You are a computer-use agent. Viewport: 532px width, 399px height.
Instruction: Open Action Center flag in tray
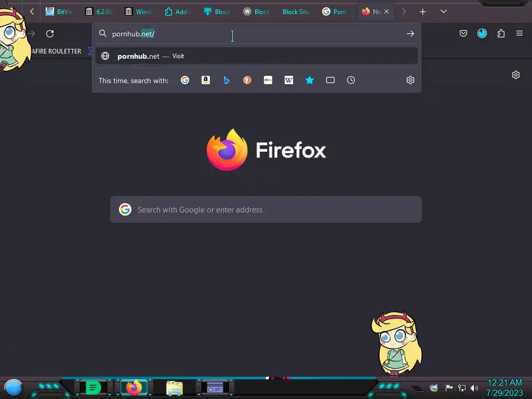(x=449, y=388)
